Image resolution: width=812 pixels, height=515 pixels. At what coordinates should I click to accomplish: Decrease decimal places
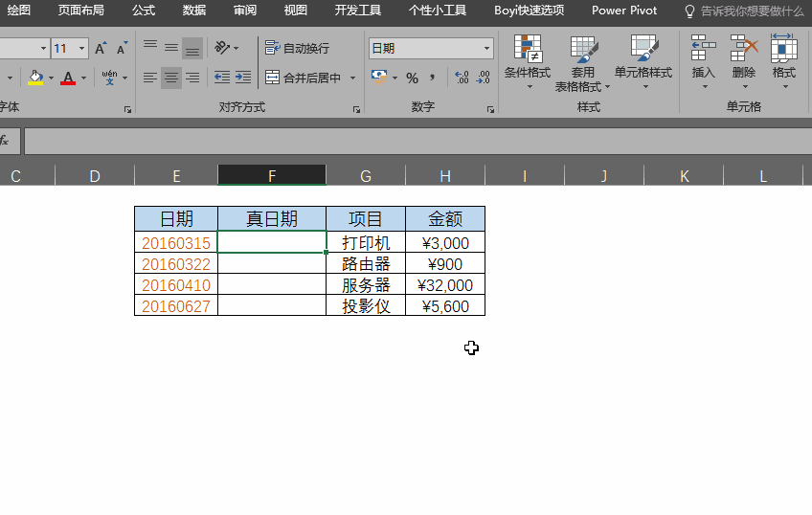coord(484,78)
